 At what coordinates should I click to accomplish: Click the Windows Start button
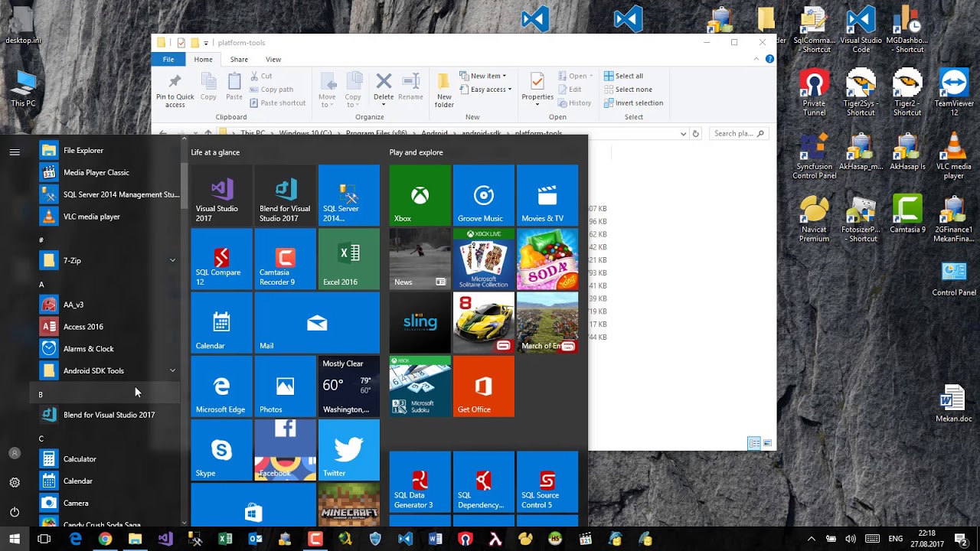[15, 539]
